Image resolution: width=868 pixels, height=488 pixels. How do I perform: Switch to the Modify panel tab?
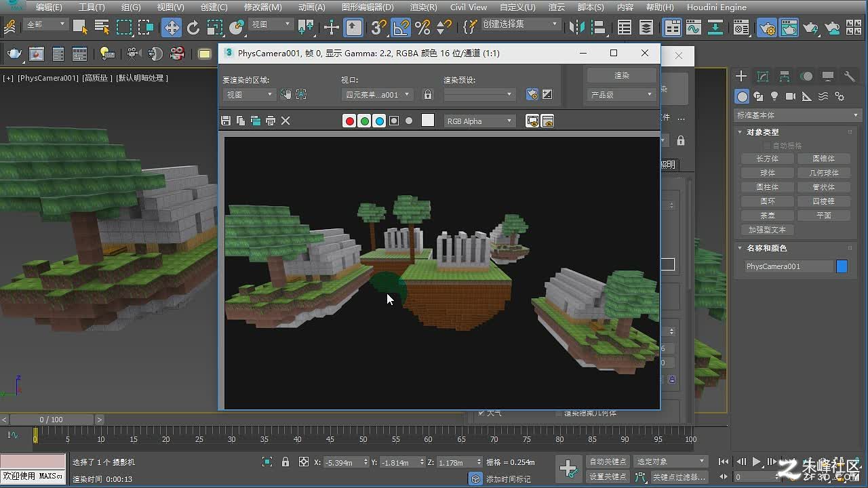[763, 76]
